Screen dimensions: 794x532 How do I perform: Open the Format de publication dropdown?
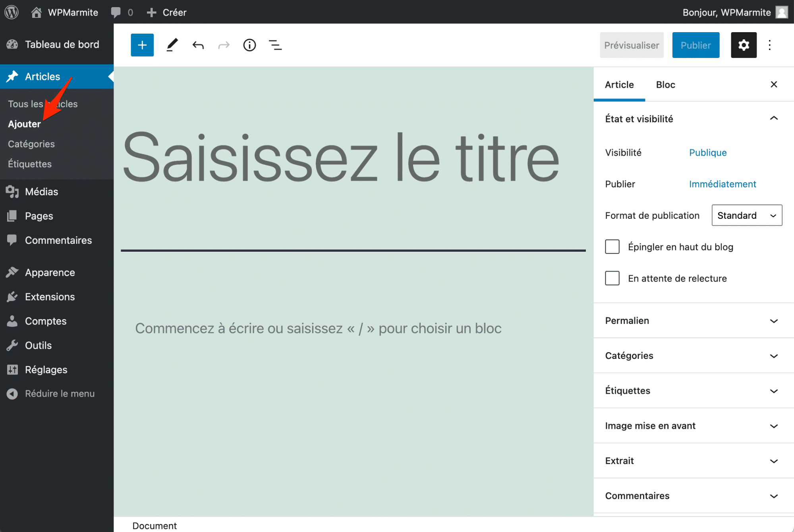click(746, 215)
